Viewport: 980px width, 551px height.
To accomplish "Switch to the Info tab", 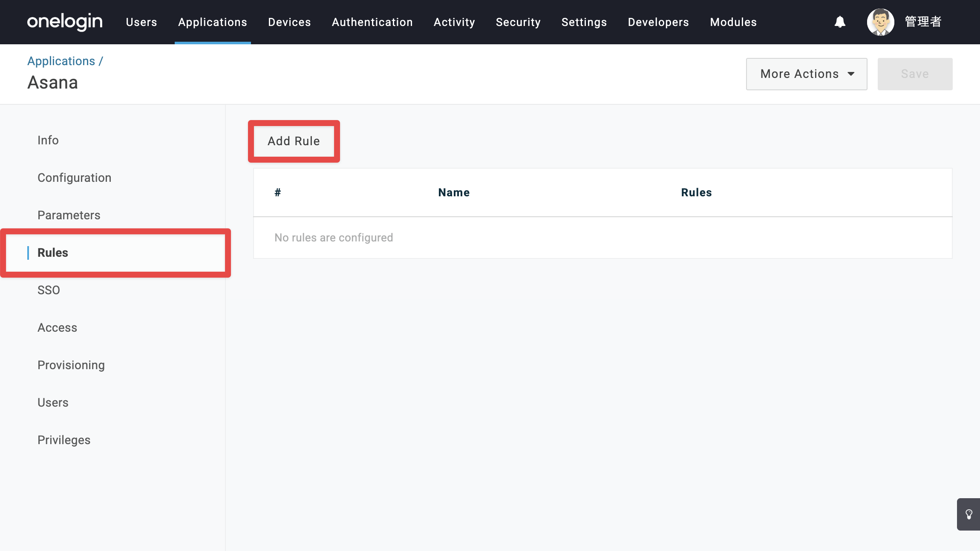I will click(48, 140).
